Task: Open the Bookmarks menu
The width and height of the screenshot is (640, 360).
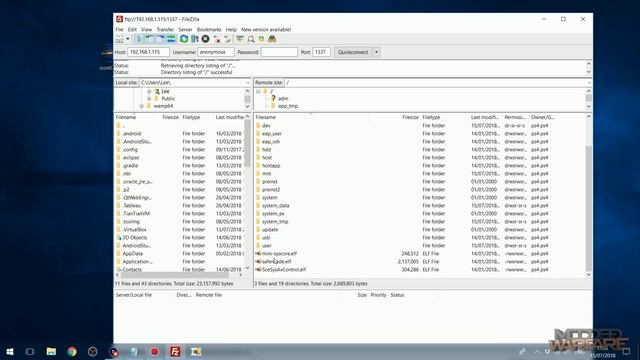Action: tap(209, 29)
